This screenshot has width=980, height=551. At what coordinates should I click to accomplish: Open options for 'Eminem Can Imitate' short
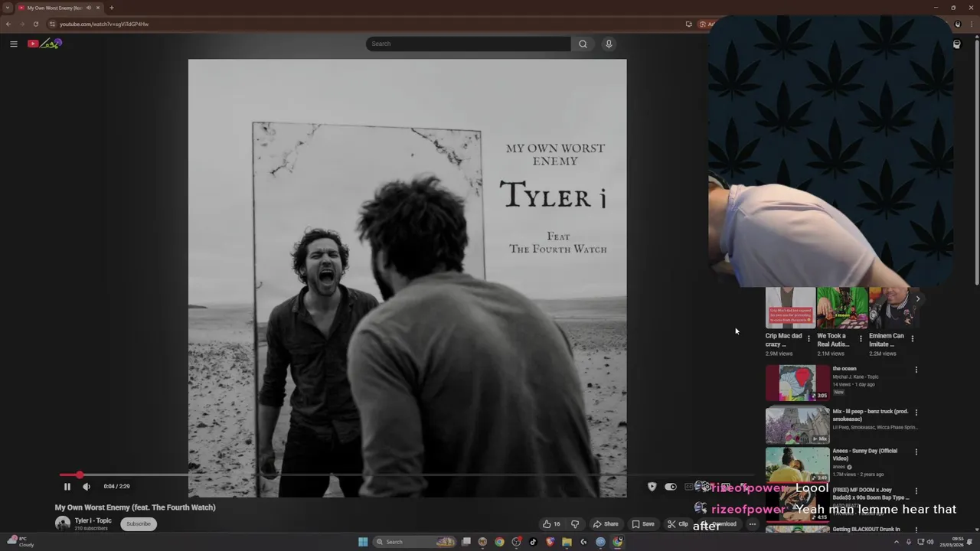[x=912, y=338]
